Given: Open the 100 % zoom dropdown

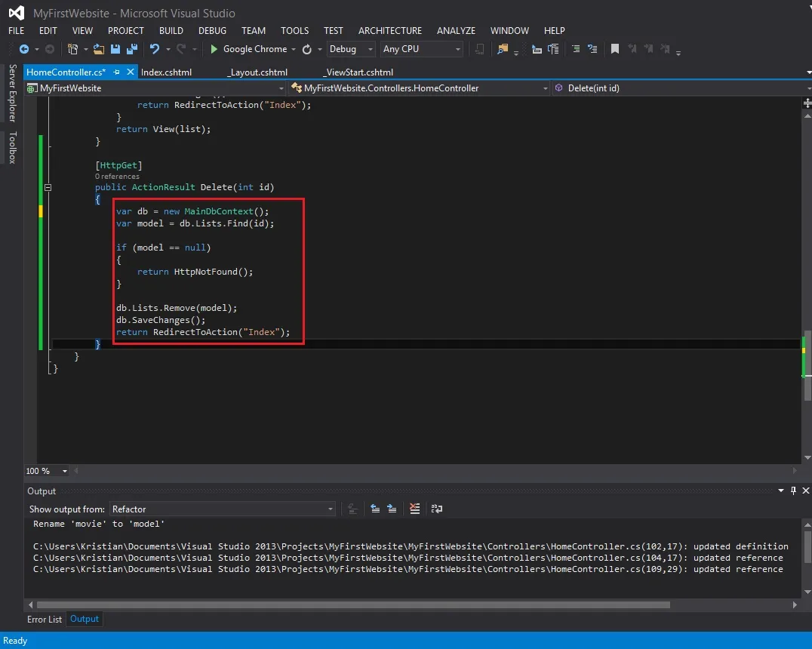Looking at the screenshot, I should [x=65, y=471].
